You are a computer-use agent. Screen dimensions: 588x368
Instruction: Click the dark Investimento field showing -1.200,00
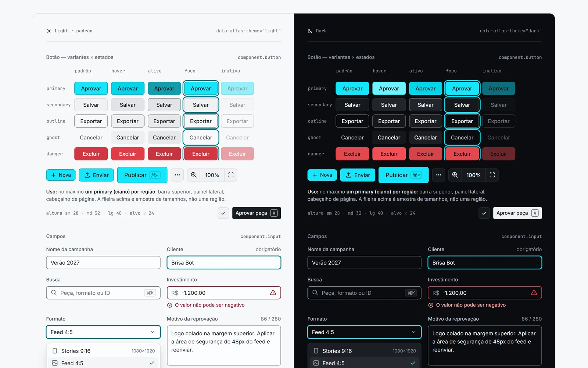pyautogui.click(x=485, y=293)
